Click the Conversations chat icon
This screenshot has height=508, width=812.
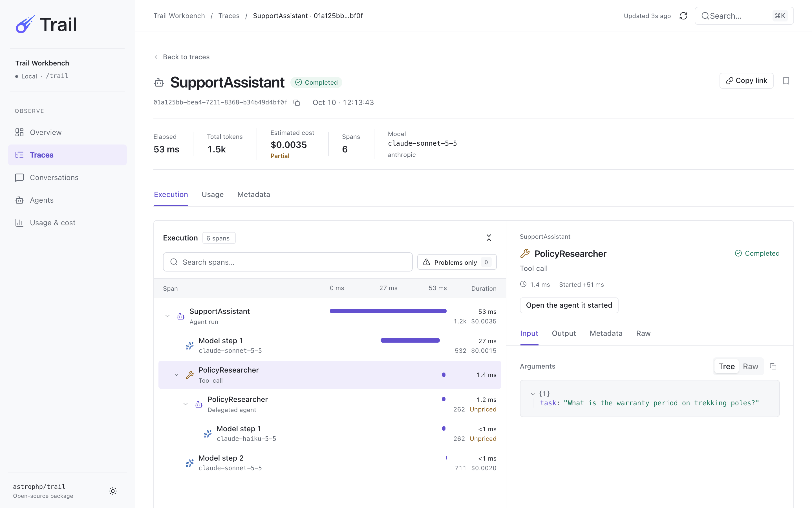tap(19, 178)
